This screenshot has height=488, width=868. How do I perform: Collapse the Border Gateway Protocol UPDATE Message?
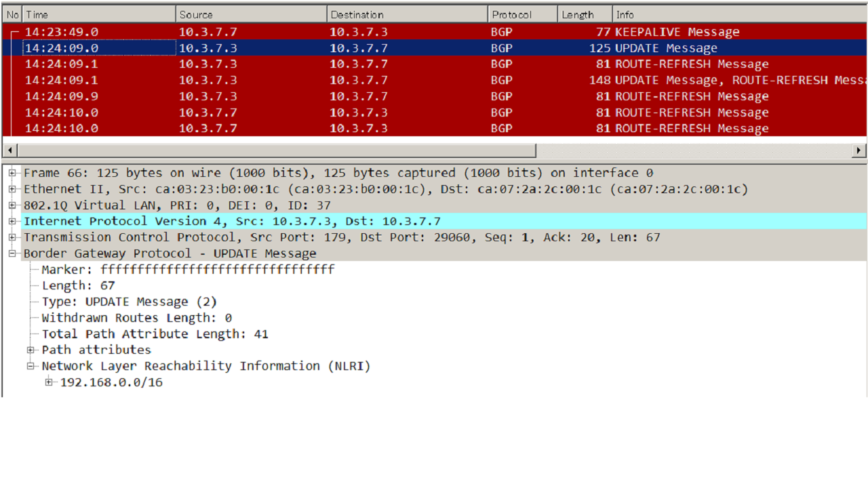12,253
